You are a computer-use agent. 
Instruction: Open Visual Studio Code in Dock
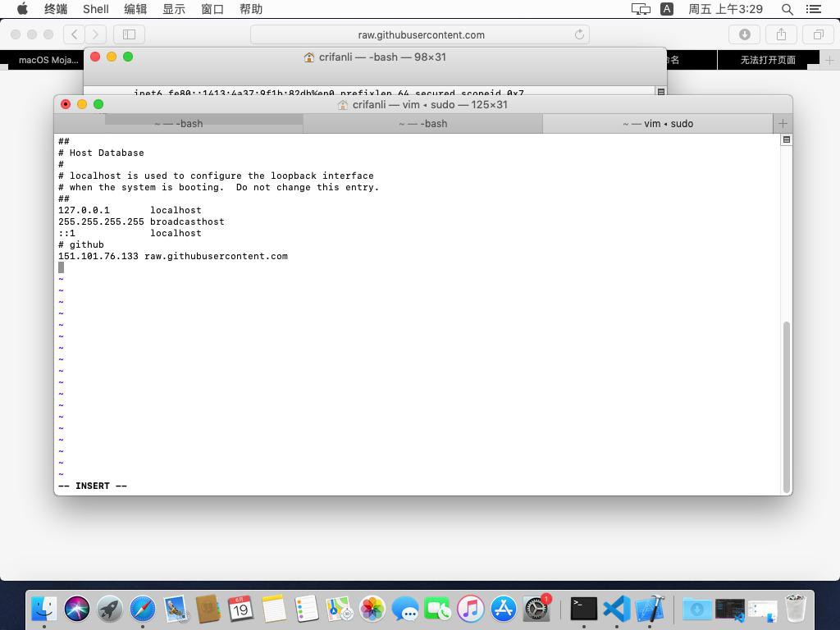[617, 609]
